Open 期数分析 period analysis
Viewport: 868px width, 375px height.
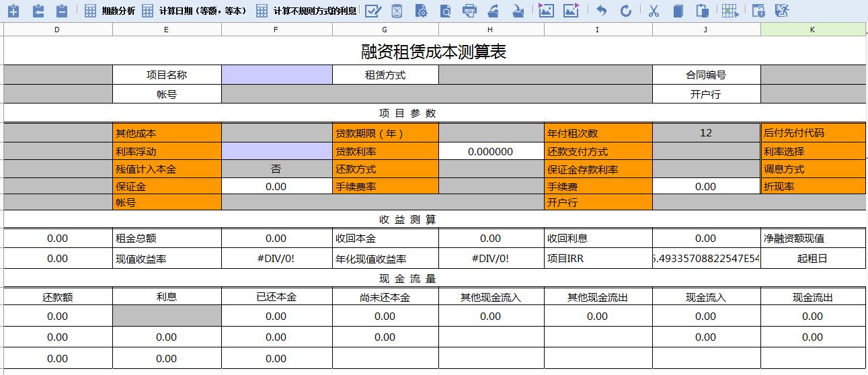coord(111,11)
